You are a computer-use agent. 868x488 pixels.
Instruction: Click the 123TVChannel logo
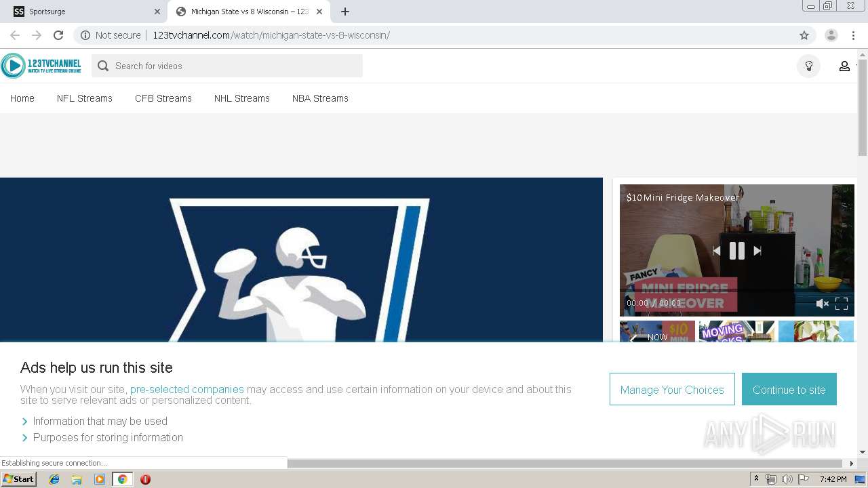click(41, 66)
